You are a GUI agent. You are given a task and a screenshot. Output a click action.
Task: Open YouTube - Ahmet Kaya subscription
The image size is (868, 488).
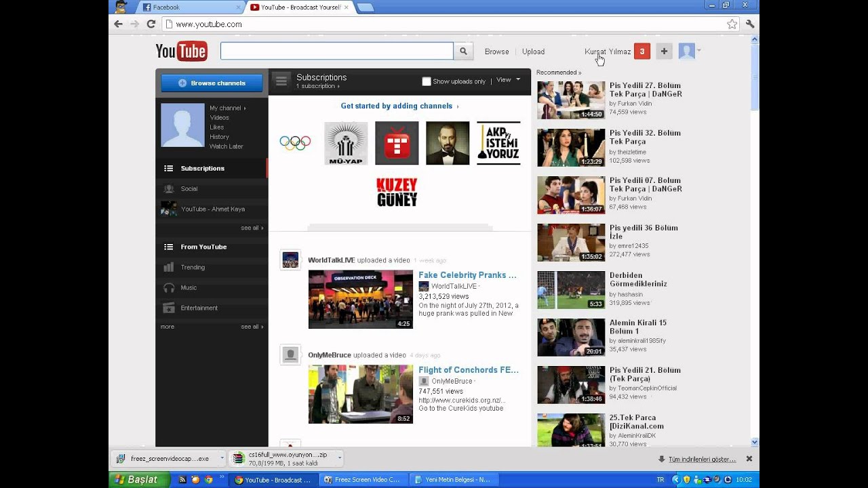coord(212,209)
